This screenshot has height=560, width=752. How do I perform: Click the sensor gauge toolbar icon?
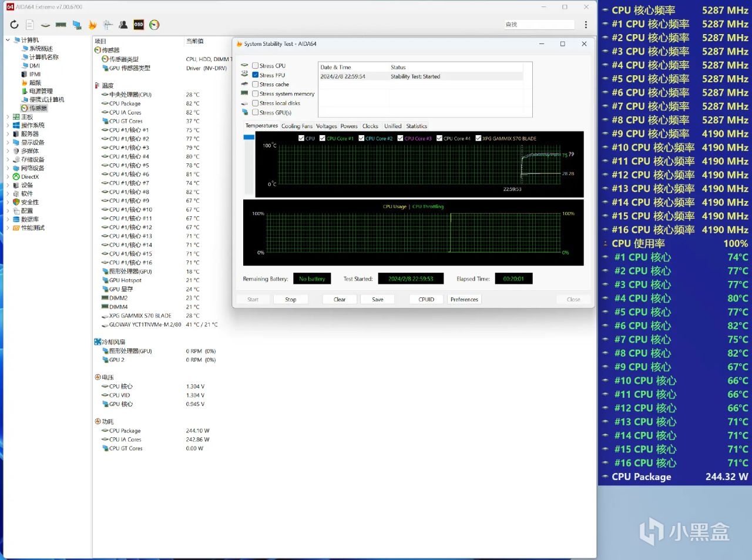[155, 25]
